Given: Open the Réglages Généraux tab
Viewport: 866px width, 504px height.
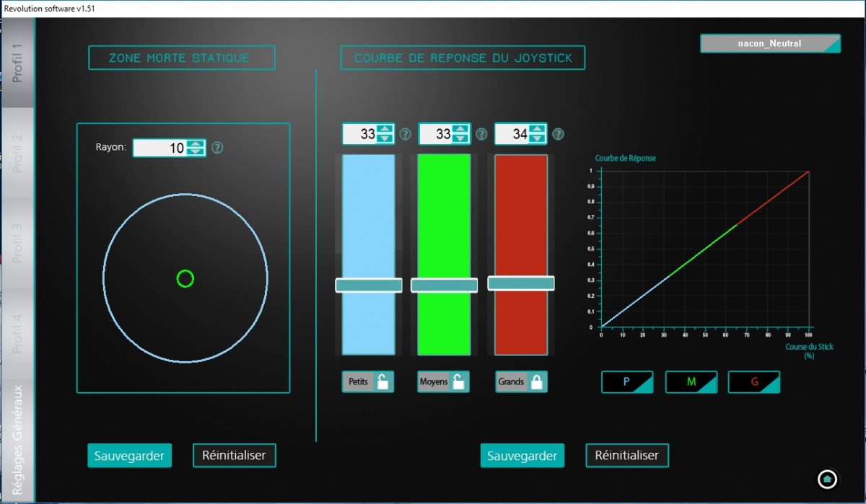Looking at the screenshot, I should point(18,438).
